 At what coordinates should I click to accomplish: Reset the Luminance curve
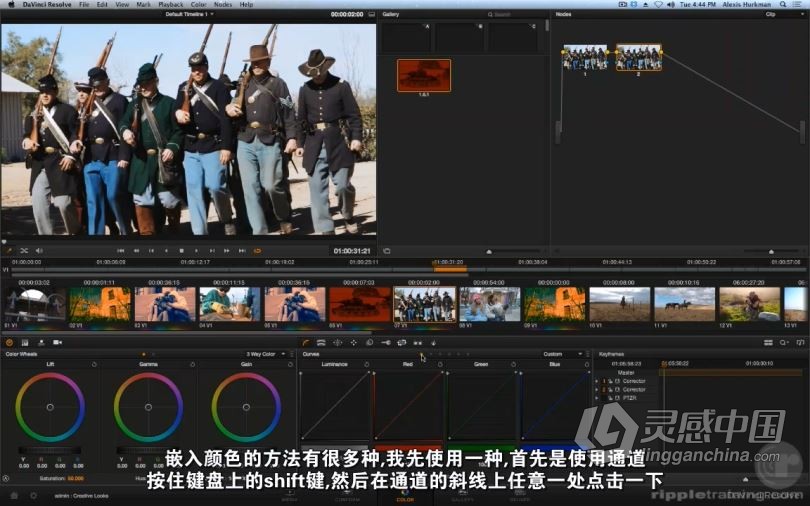[367, 365]
